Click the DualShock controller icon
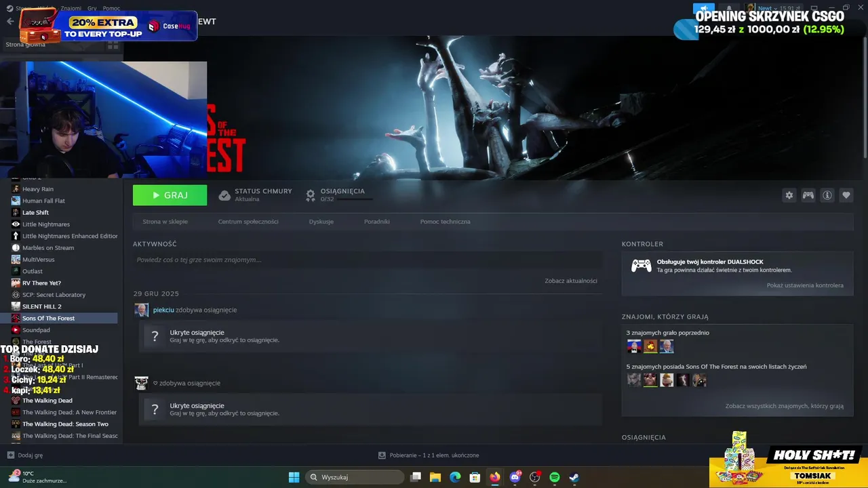 tap(642, 266)
